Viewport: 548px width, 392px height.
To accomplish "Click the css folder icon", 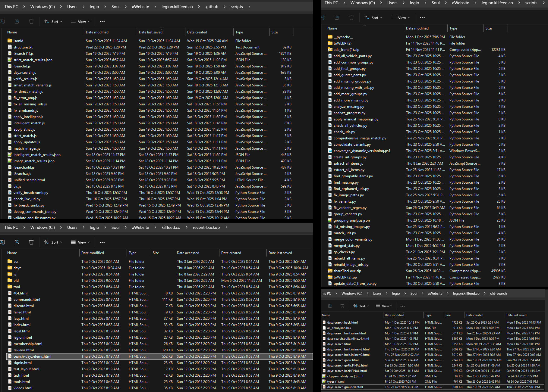I will pyautogui.click(x=10, y=261).
